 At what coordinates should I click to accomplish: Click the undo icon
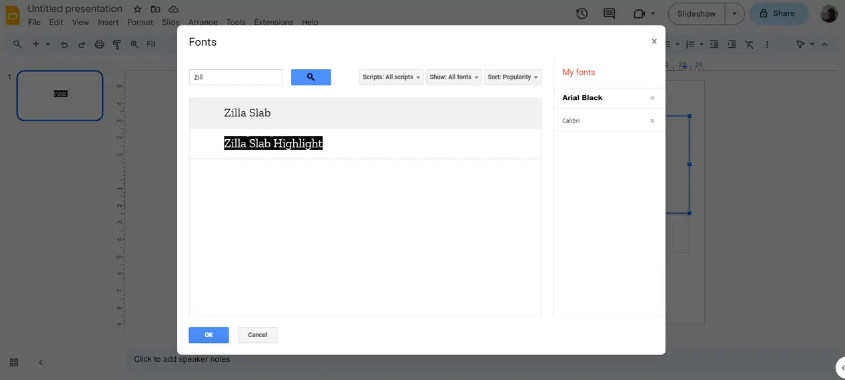[64, 44]
